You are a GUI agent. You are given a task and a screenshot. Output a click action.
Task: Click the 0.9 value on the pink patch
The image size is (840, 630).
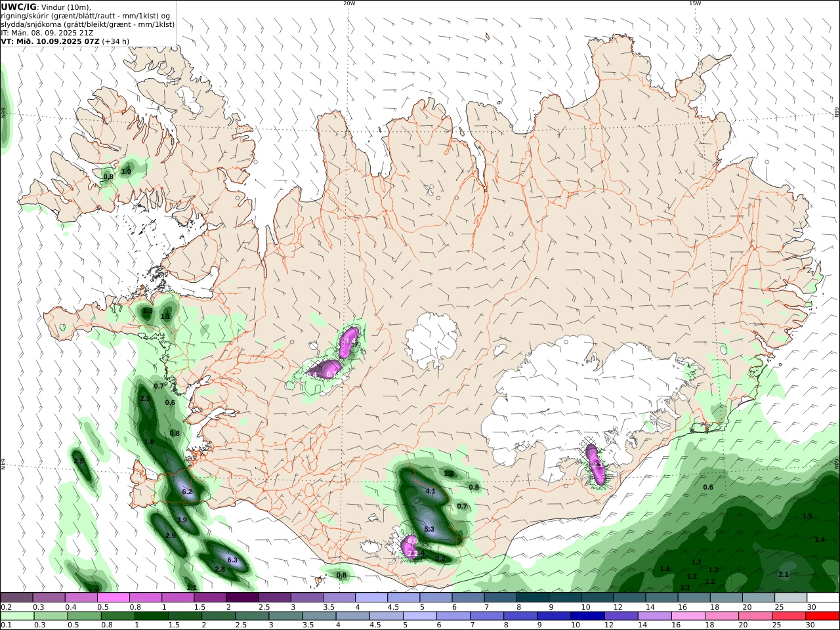click(413, 540)
